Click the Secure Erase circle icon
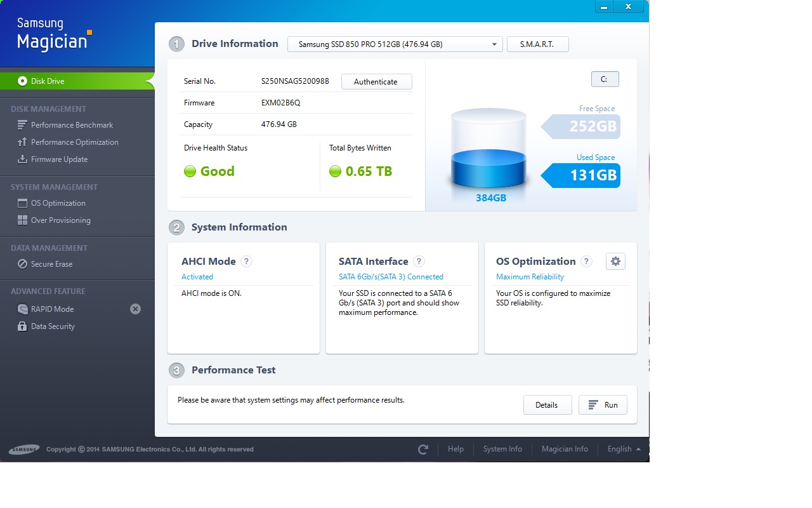The width and height of the screenshot is (812, 508). [x=22, y=264]
